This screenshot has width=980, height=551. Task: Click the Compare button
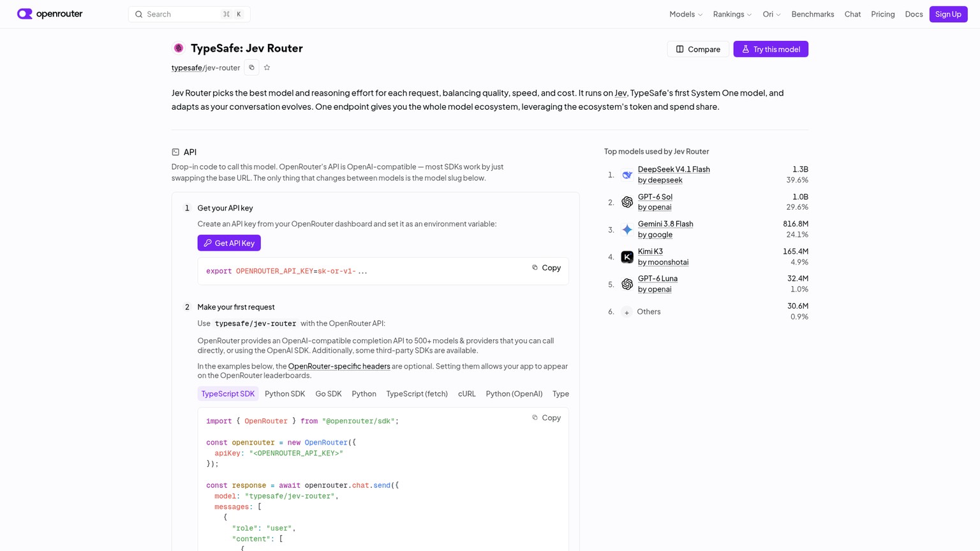[x=698, y=49]
